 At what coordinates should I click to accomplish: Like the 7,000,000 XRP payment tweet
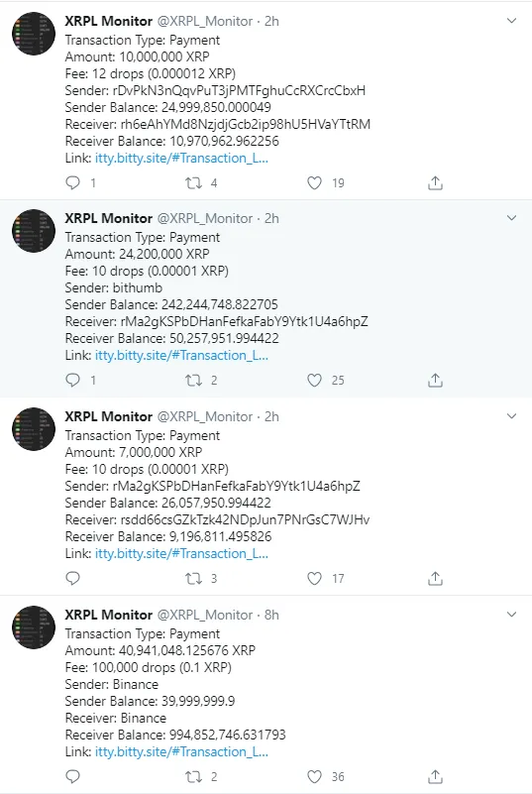click(314, 578)
